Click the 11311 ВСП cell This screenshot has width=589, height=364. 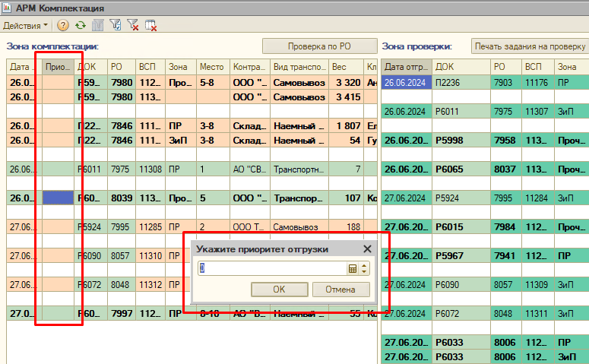click(x=537, y=313)
